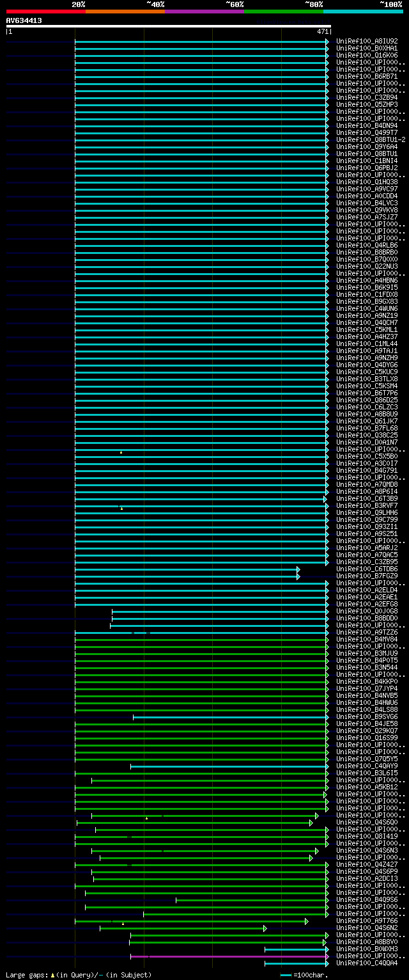
Task: Click on UniRef100_Q9Y6A4
Action: tap(367, 146)
